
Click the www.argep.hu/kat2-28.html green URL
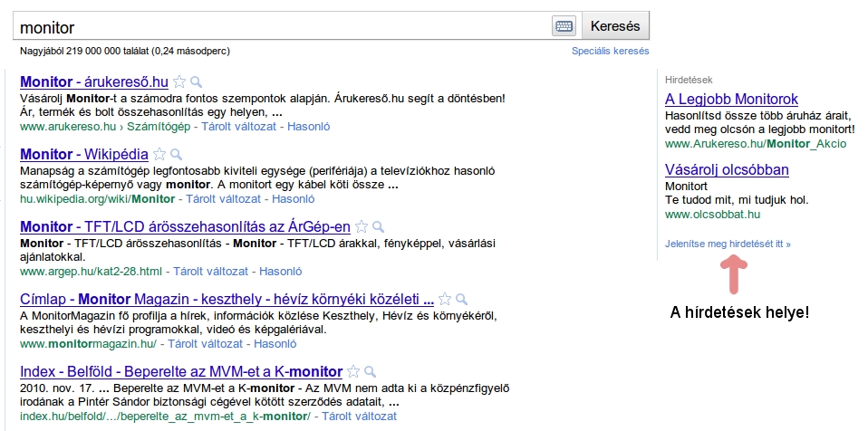pos(91,271)
